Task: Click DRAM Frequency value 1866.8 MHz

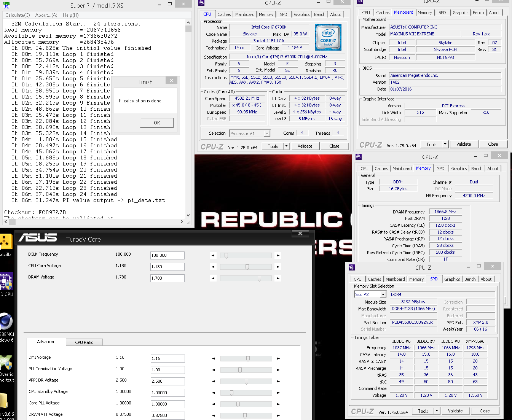Action: [x=445, y=212]
